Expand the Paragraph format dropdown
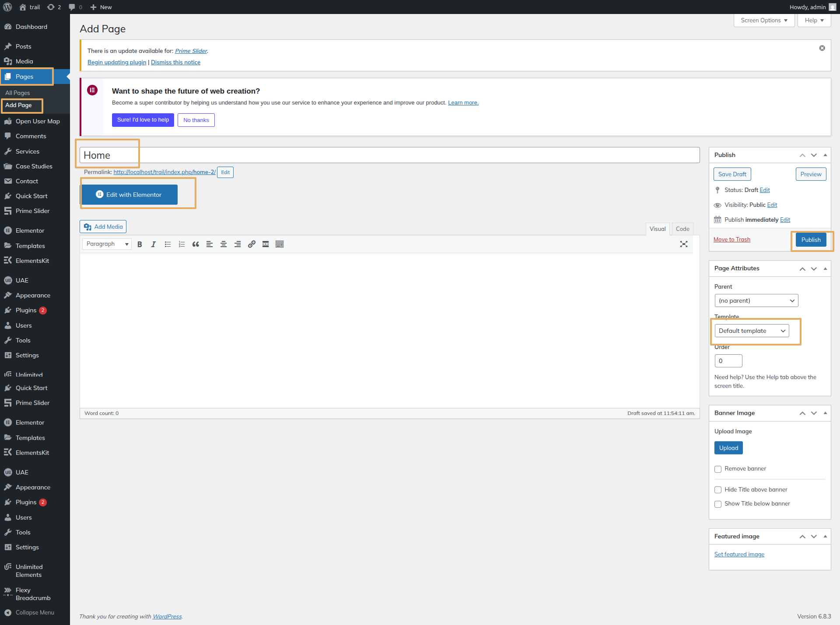Screen dimensions: 840x625 point(107,244)
